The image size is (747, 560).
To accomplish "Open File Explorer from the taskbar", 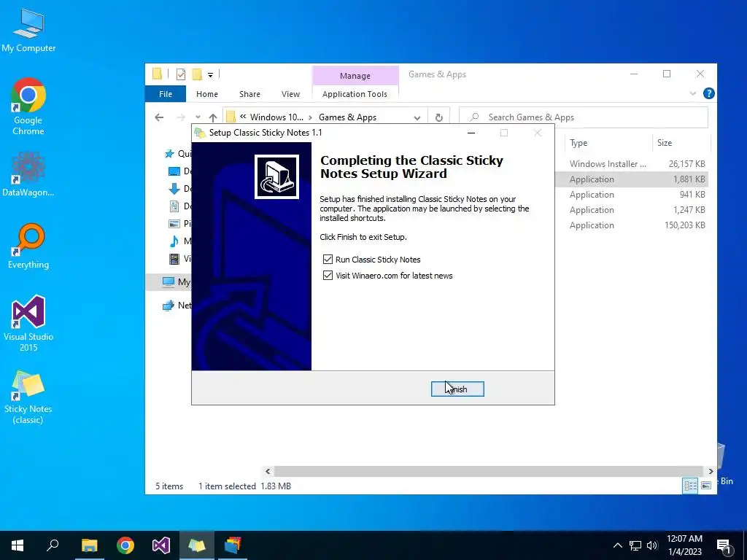I will (x=89, y=545).
